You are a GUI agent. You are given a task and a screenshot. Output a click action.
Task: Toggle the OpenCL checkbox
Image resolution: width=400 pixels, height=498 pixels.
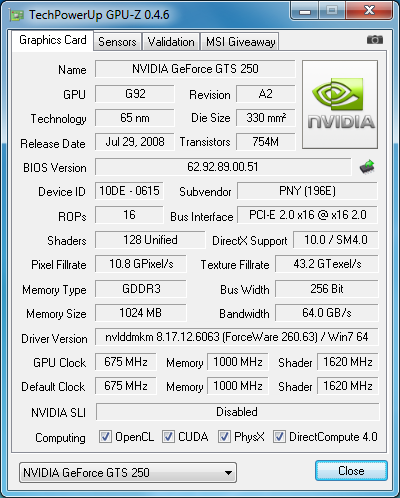point(105,436)
